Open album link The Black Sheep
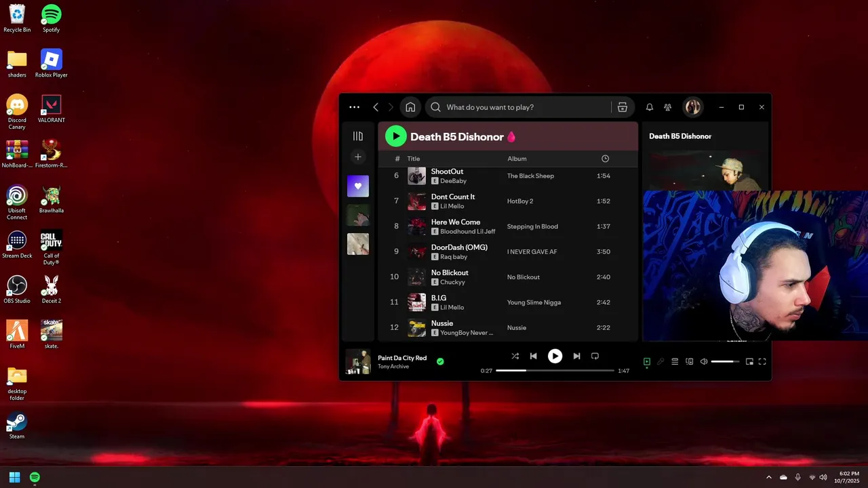 point(530,176)
